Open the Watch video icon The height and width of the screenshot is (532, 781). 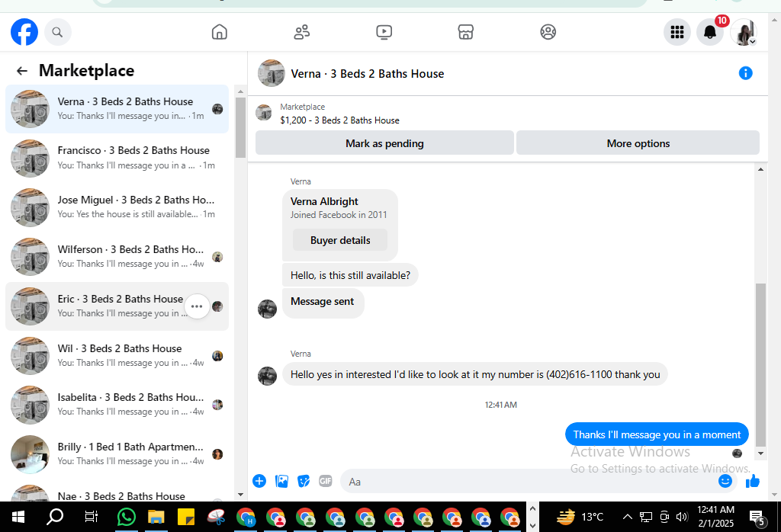pyautogui.click(x=384, y=32)
